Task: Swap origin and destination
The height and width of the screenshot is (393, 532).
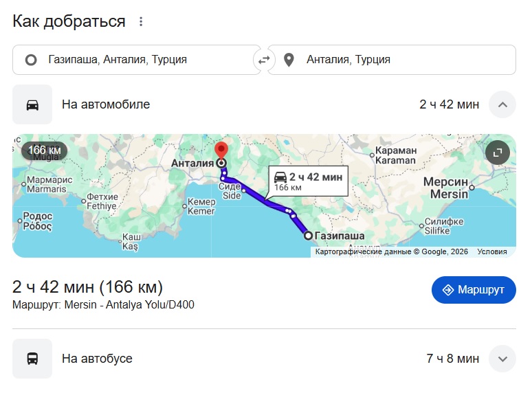Action: [x=264, y=60]
